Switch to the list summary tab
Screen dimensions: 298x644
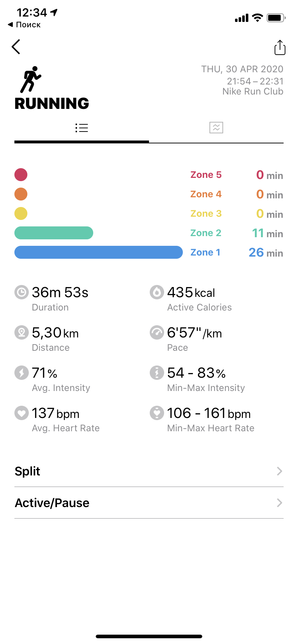click(x=82, y=128)
